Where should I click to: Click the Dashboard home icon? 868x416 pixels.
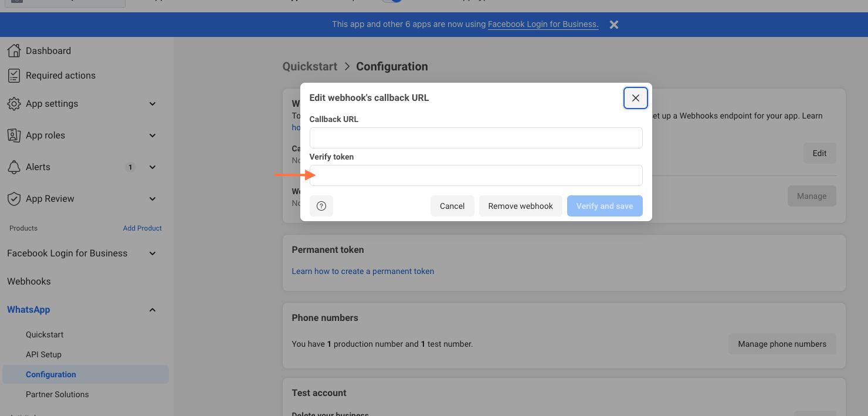[14, 50]
